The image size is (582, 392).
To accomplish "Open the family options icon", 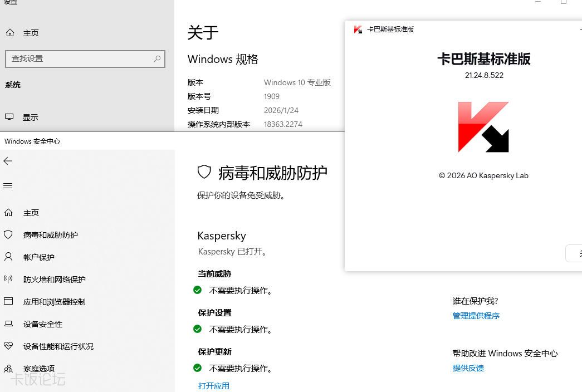I will click(8, 369).
